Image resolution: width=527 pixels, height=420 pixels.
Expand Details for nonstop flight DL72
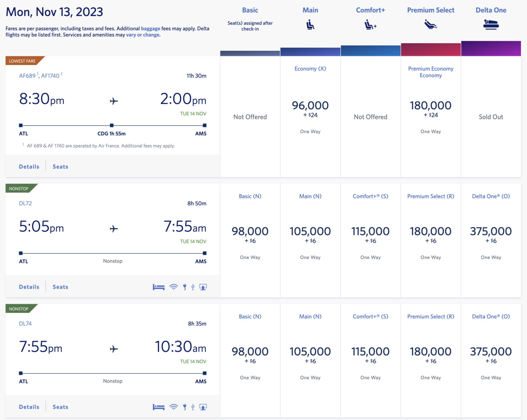[29, 287]
